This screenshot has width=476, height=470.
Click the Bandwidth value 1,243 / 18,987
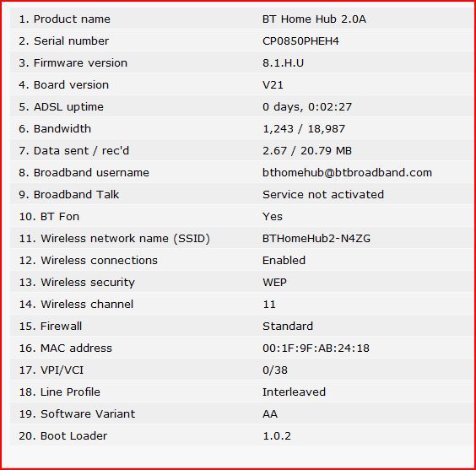pyautogui.click(x=304, y=129)
